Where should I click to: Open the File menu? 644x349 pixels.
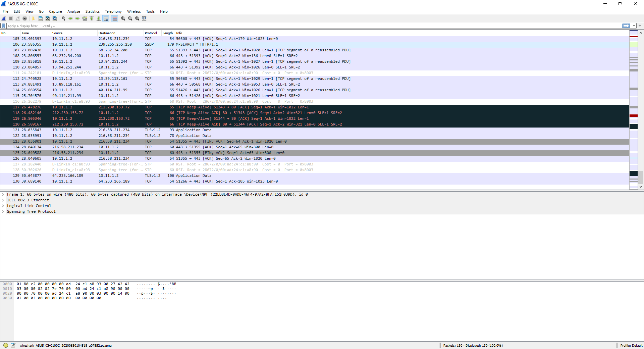[x=6, y=11]
